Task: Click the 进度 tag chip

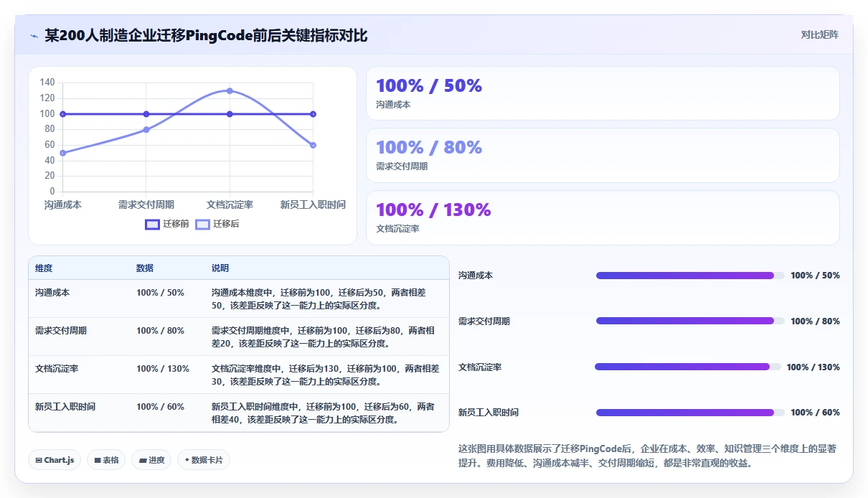Action: pyautogui.click(x=151, y=460)
